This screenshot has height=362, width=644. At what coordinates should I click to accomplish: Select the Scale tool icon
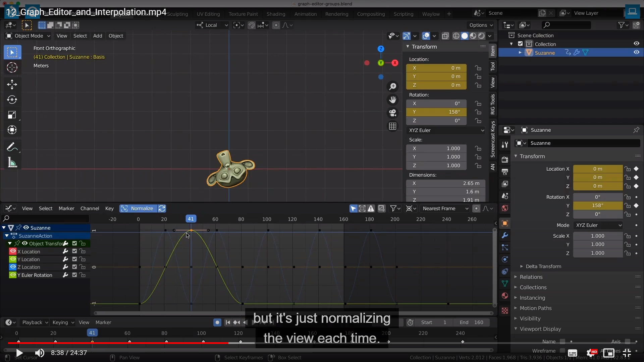click(12, 115)
